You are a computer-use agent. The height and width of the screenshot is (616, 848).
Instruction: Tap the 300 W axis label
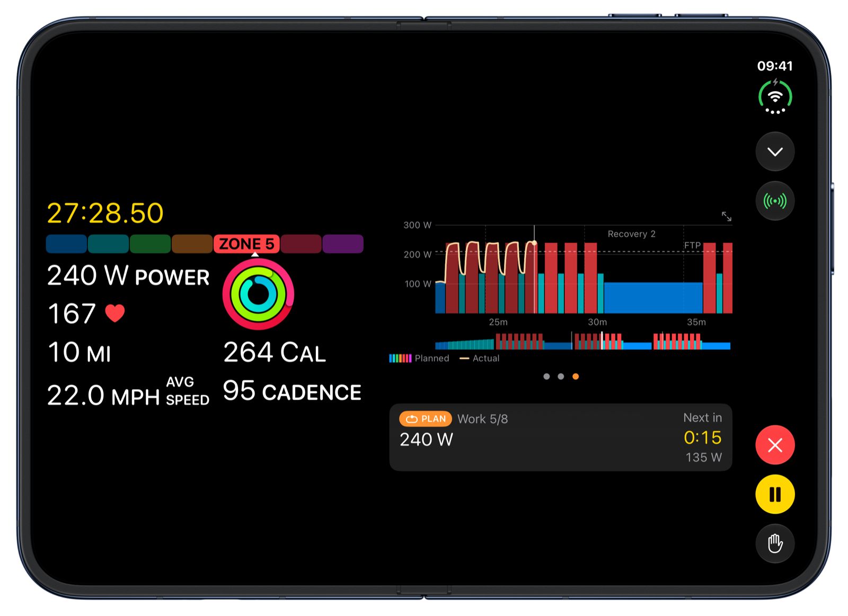(x=418, y=225)
